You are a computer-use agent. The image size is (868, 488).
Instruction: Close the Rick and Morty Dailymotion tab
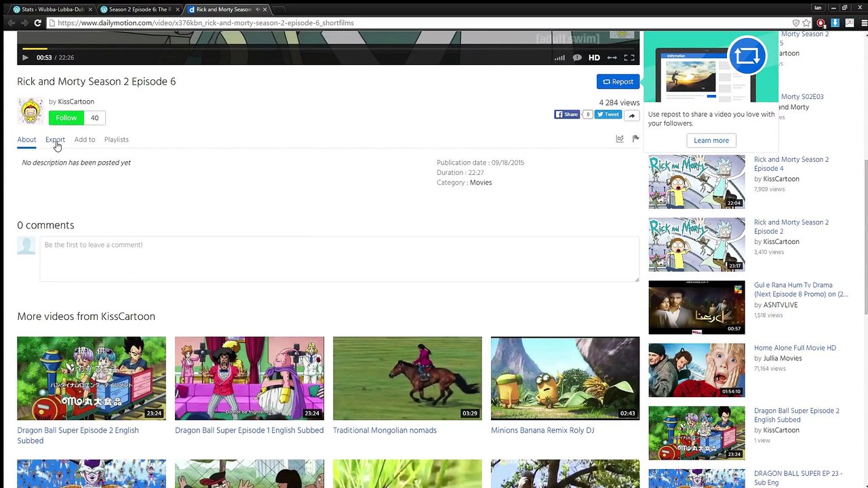(x=265, y=9)
